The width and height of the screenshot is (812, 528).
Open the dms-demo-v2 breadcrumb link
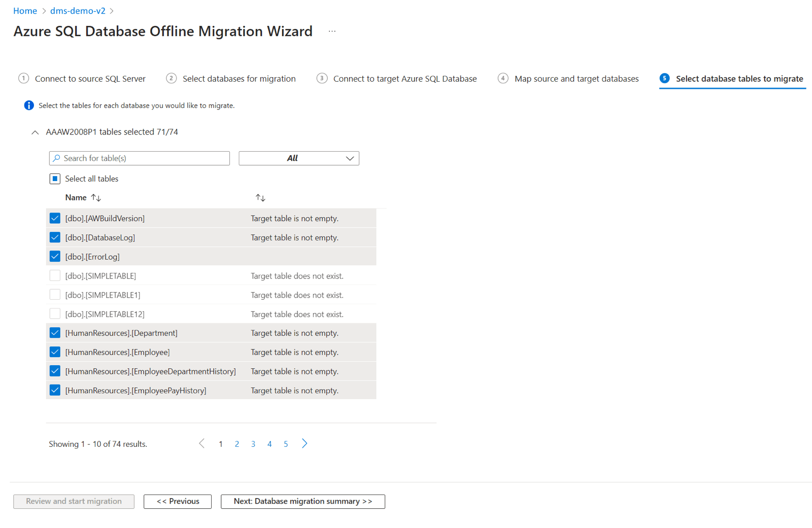pyautogui.click(x=78, y=10)
